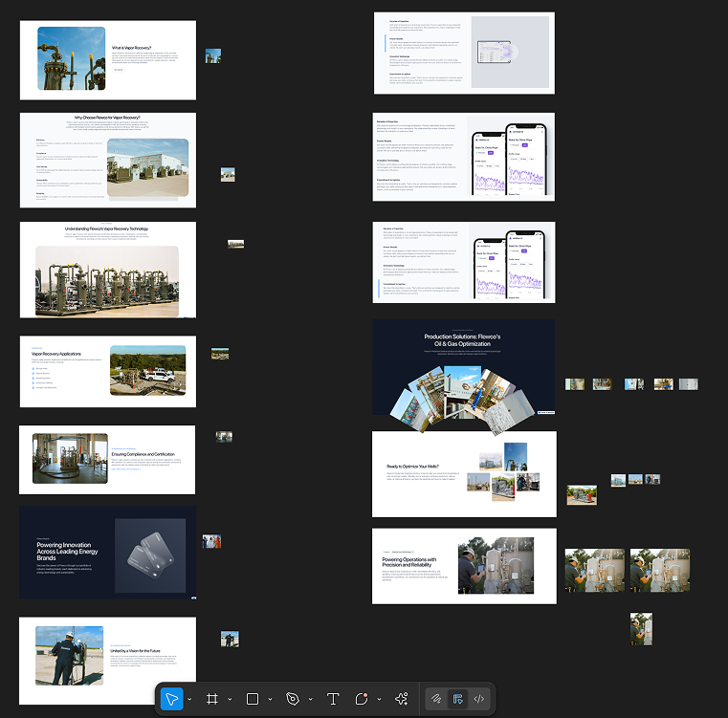
Task: Expand shape tools dropdown arrow
Action: (270, 699)
